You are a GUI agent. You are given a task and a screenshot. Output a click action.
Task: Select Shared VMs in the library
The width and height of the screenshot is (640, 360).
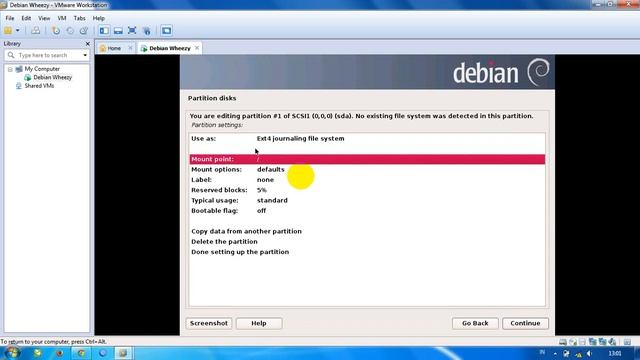click(39, 86)
